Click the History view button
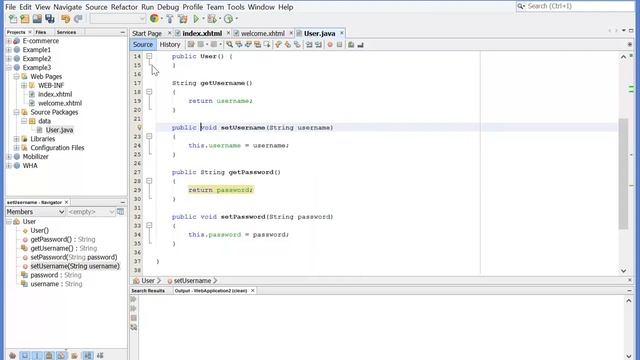Viewport: 640px width, 360px height. point(170,44)
